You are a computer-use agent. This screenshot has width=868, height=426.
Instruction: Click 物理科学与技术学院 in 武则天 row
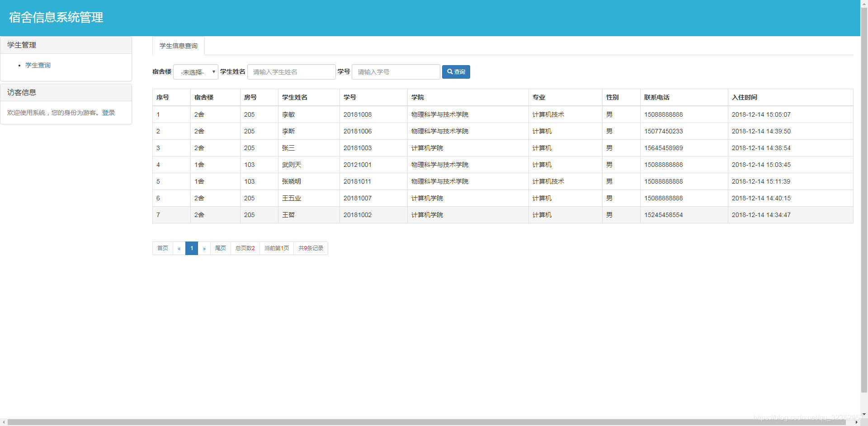[x=440, y=165]
